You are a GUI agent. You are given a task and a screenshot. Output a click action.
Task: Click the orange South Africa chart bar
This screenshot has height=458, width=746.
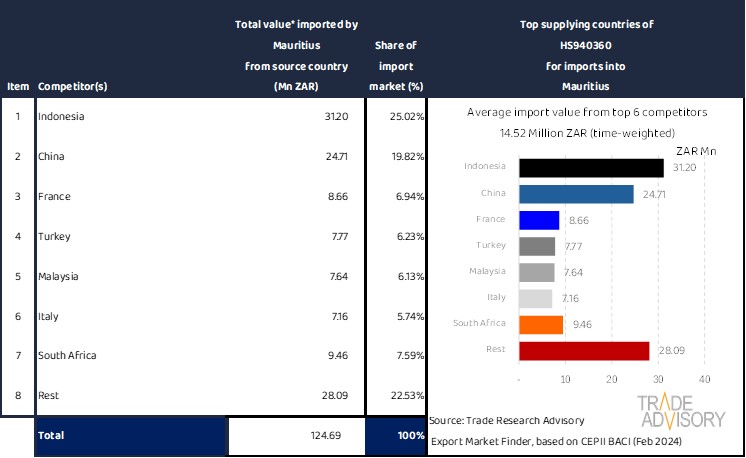click(541, 324)
